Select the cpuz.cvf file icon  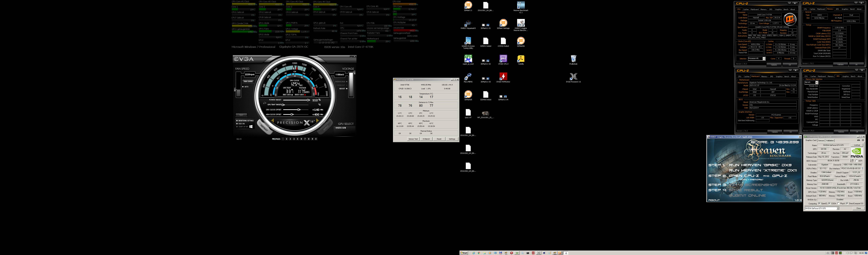click(x=468, y=113)
